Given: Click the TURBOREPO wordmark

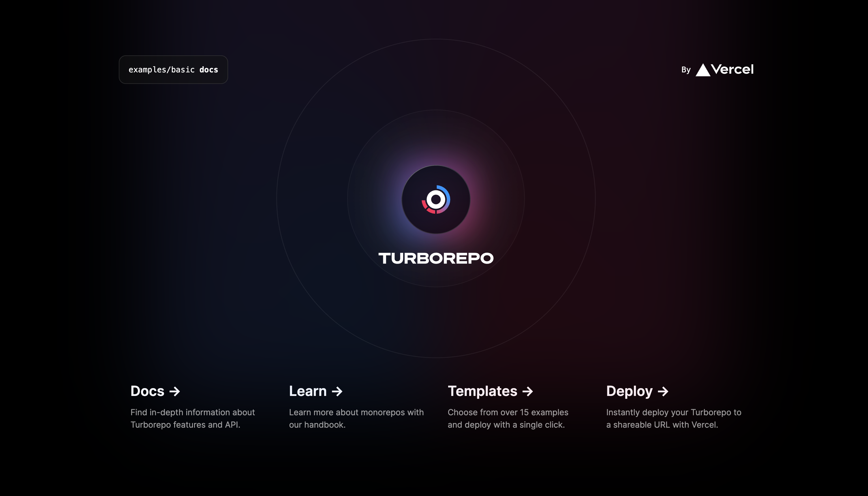Looking at the screenshot, I should (436, 258).
